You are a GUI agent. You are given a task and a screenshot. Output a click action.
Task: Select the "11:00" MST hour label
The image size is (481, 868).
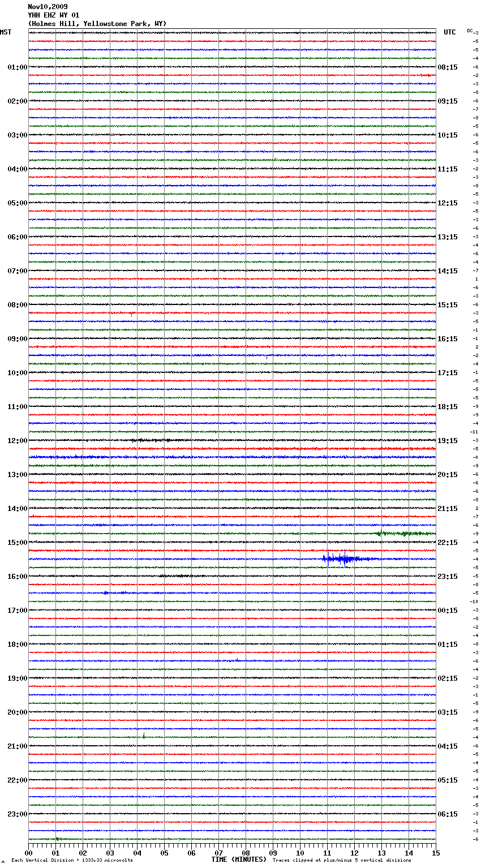[x=18, y=407]
